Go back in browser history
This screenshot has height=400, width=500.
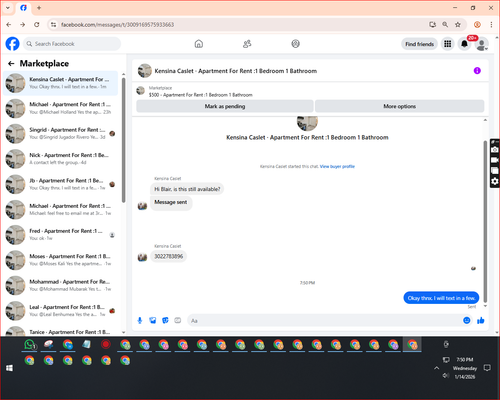click(x=9, y=24)
